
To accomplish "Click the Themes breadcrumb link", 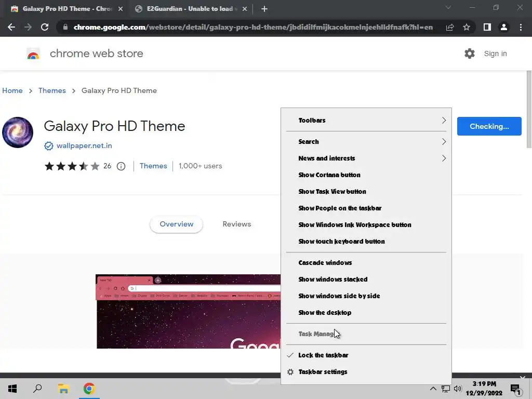I will pos(52,90).
